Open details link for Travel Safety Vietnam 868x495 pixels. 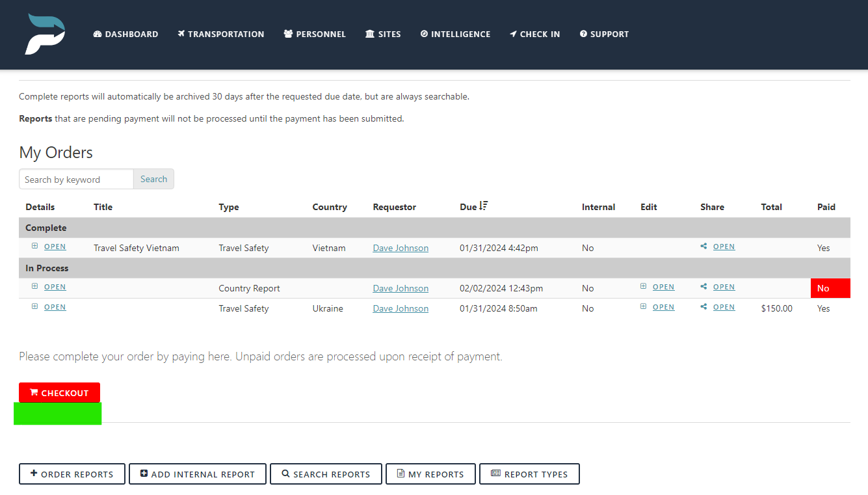pos(55,247)
